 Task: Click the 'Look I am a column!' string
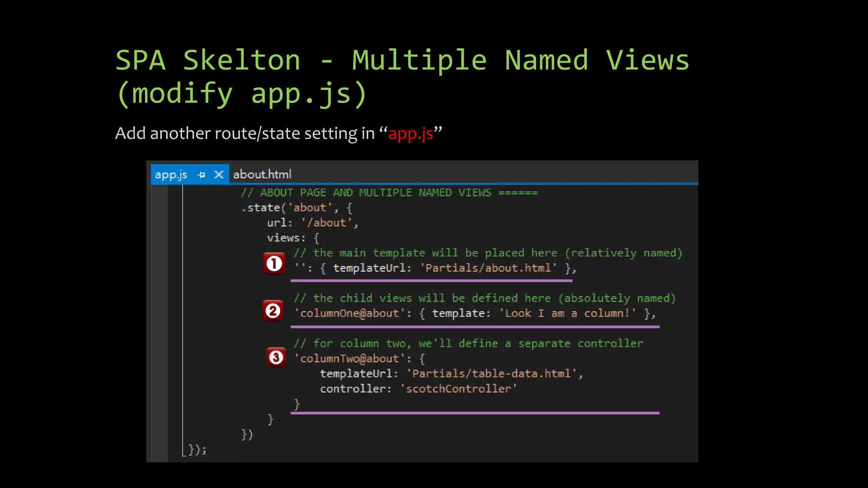568,313
